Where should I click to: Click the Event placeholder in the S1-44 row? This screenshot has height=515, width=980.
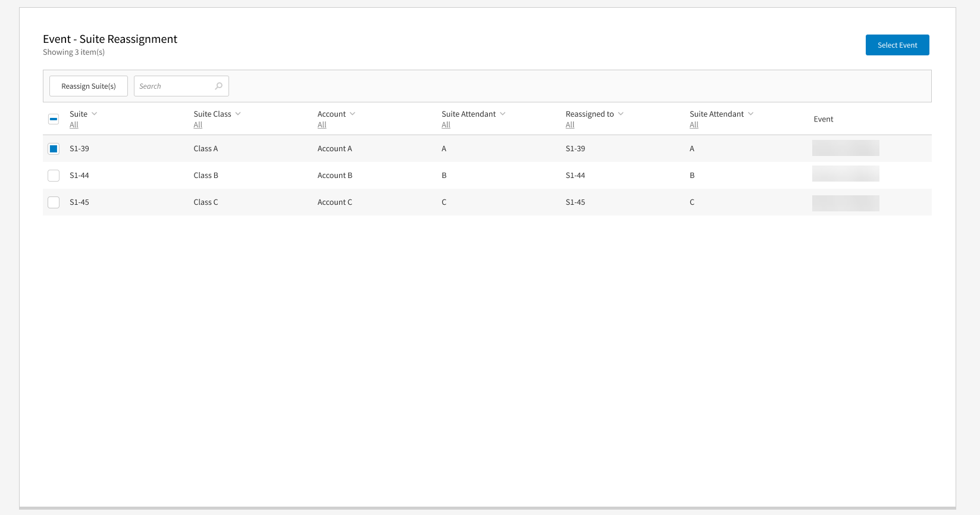coord(846,174)
